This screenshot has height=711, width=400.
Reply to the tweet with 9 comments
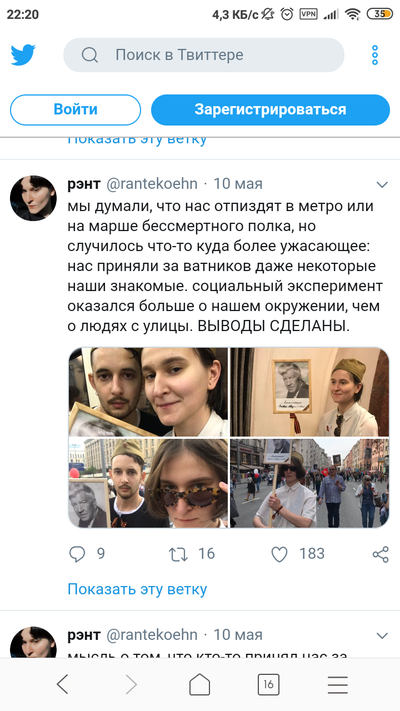77,554
